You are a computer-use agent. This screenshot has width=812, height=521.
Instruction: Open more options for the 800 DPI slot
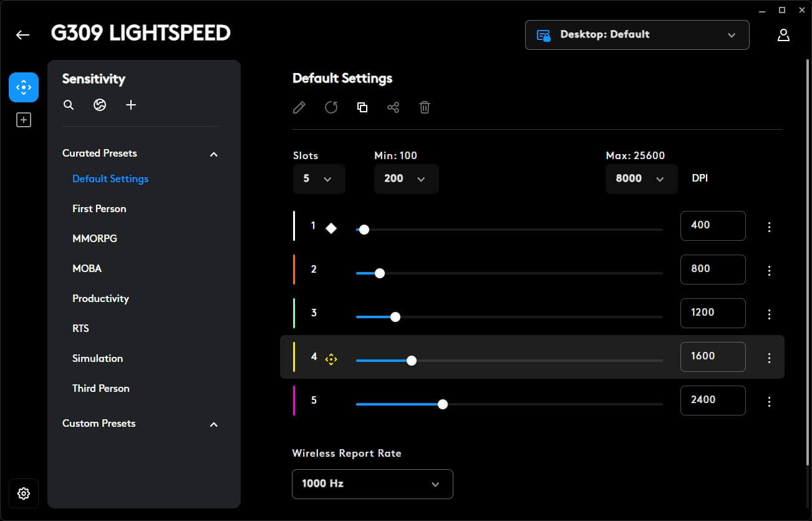pyautogui.click(x=770, y=271)
